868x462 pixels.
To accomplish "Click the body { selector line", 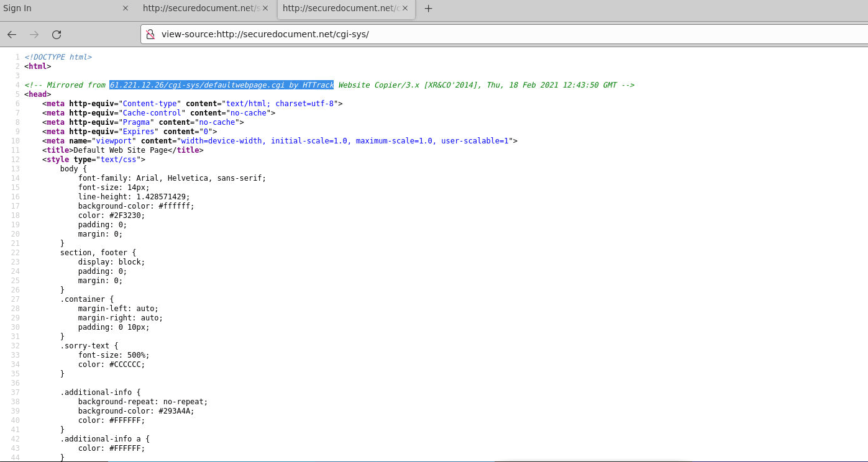I will coord(73,169).
